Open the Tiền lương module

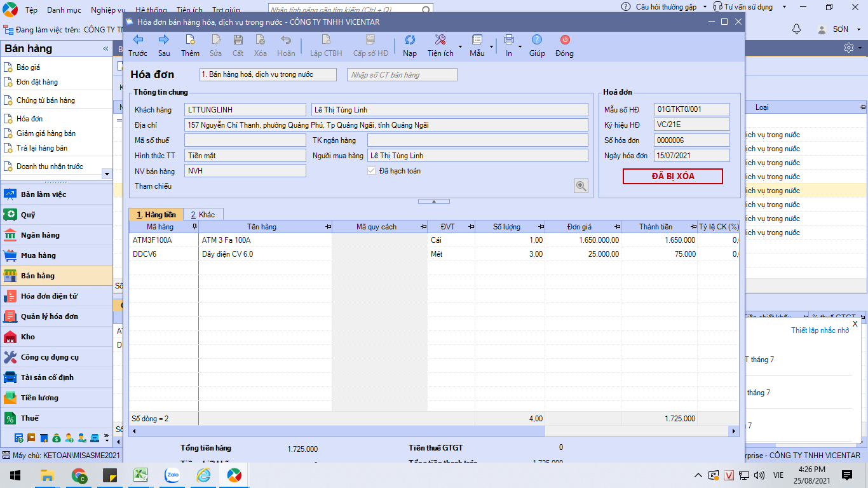pos(57,398)
